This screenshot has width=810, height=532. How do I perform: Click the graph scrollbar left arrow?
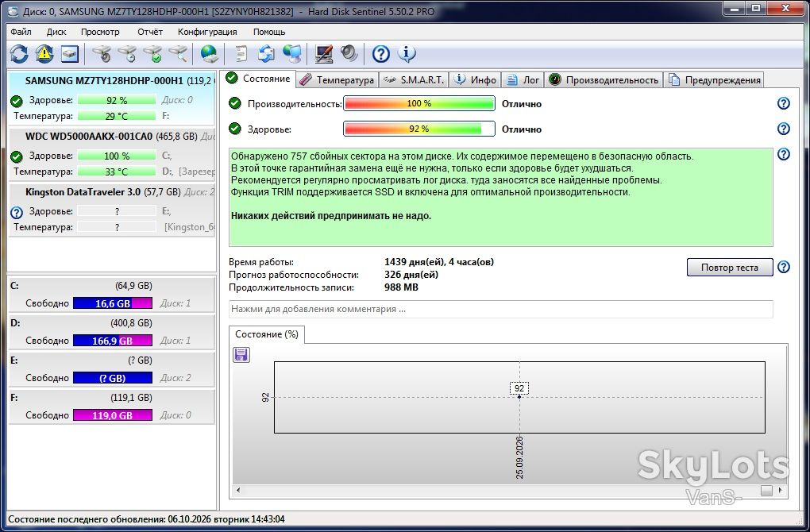click(238, 490)
